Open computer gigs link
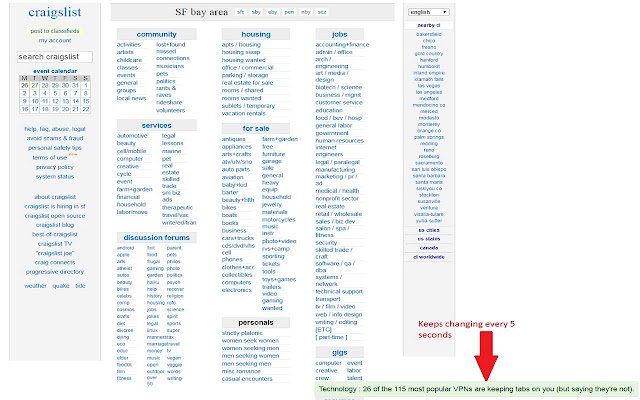 pos(328,363)
